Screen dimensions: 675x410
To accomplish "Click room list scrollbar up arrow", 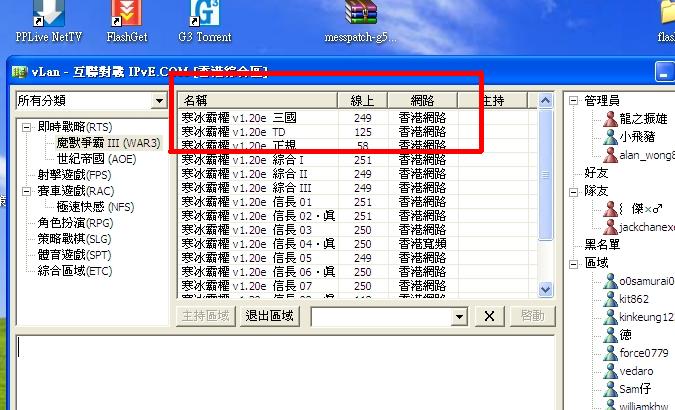I will click(x=545, y=101).
